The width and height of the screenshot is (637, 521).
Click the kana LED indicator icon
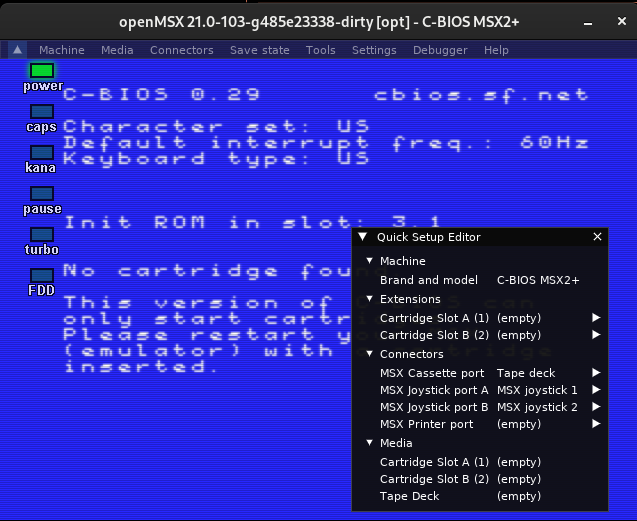[x=42, y=152]
